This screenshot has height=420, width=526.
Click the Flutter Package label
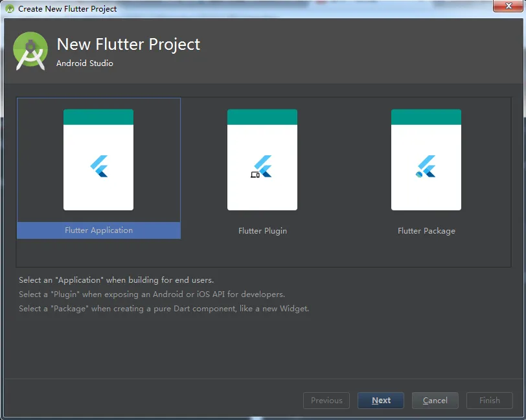[x=426, y=231]
